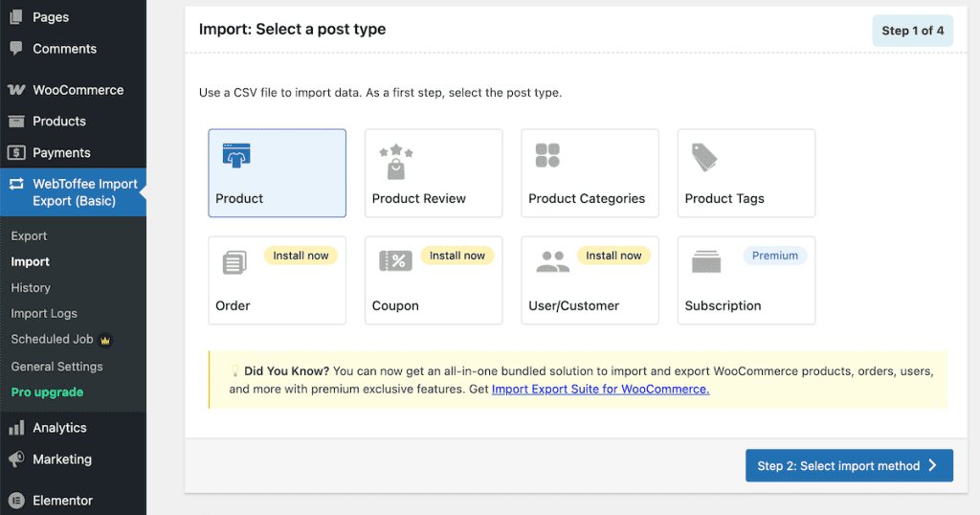The width and height of the screenshot is (980, 515).
Task: Select the Order post type card
Action: (x=277, y=280)
